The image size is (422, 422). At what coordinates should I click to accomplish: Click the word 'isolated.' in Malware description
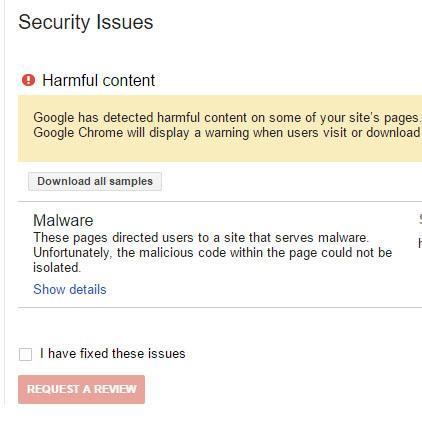point(57,267)
